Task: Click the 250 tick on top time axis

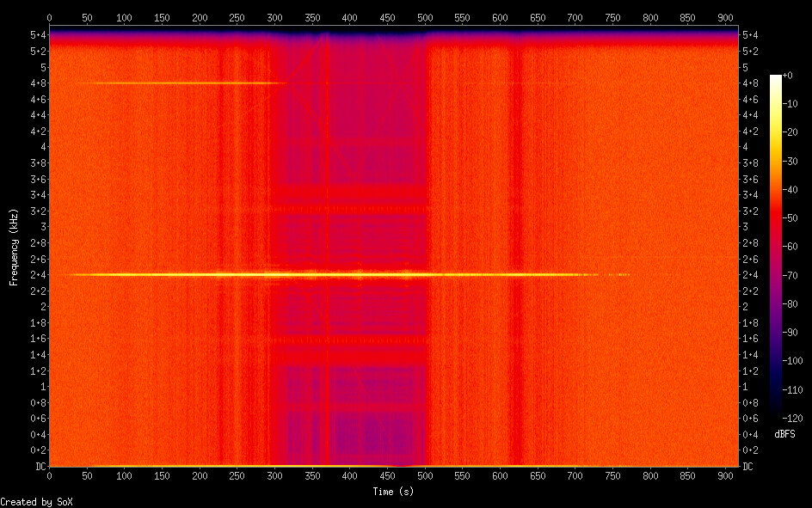Action: [x=237, y=17]
